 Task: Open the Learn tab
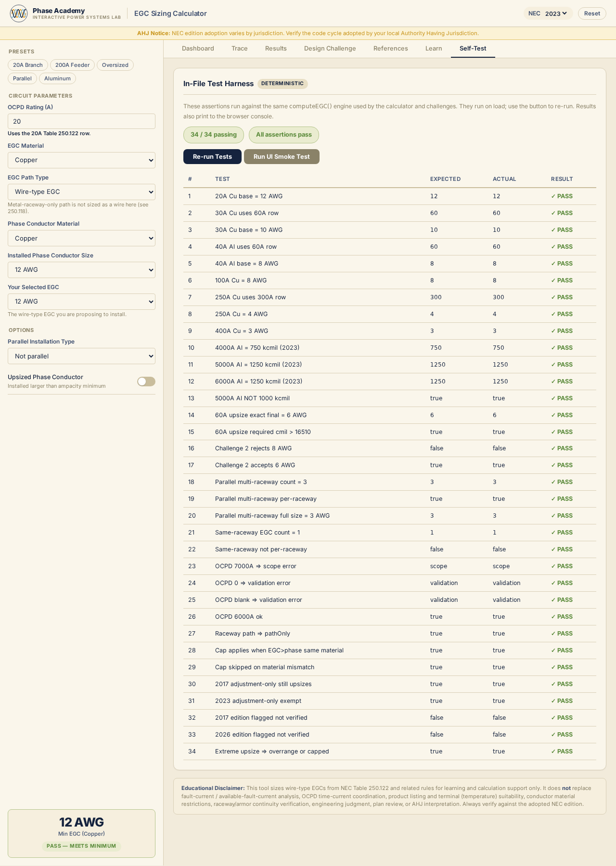click(434, 49)
